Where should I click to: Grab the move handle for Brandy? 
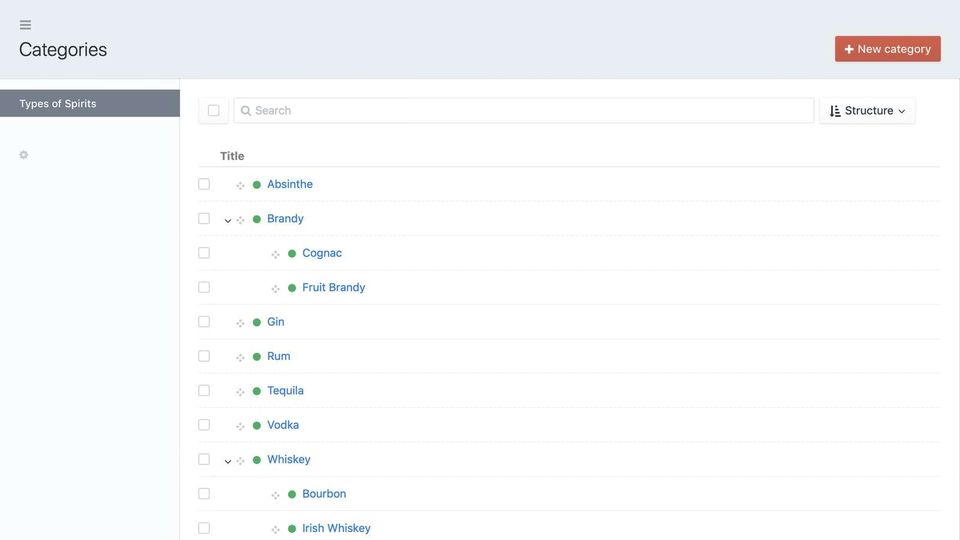[x=240, y=220]
